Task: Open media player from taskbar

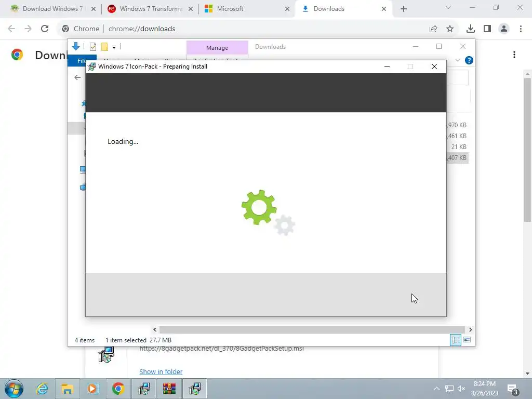Action: (92, 389)
